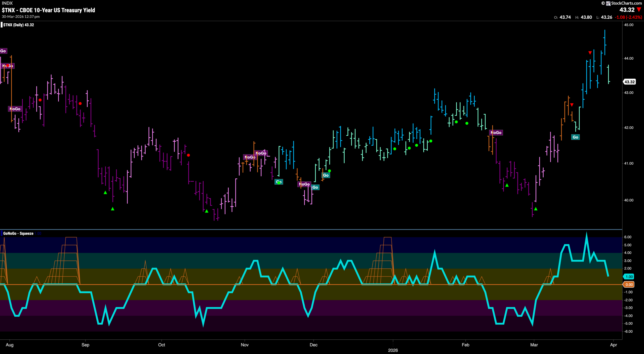Click the -6.00 oscillator axis label
Viewport: 644px width, 354px height.
pos(628,331)
